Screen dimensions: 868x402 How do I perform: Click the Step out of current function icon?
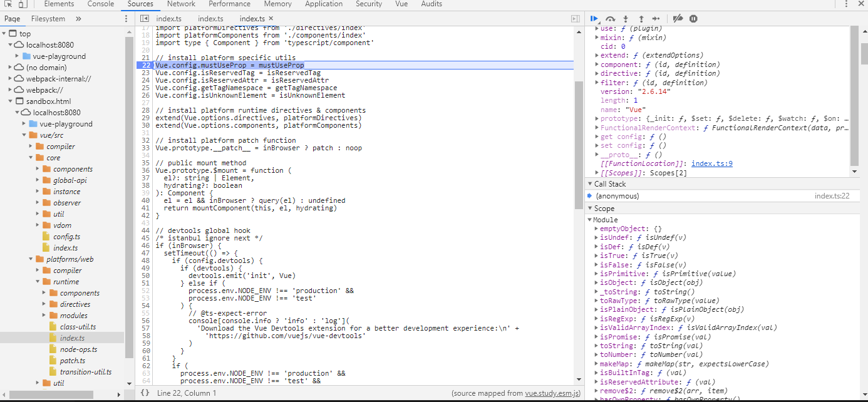[x=641, y=19]
